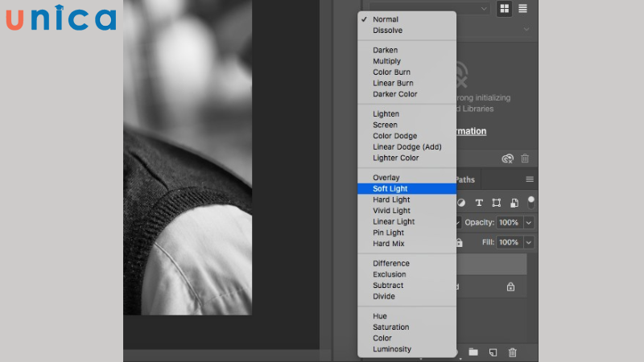644x362 pixels.
Task: Delete layer with bottom trash icon
Action: 513,352
